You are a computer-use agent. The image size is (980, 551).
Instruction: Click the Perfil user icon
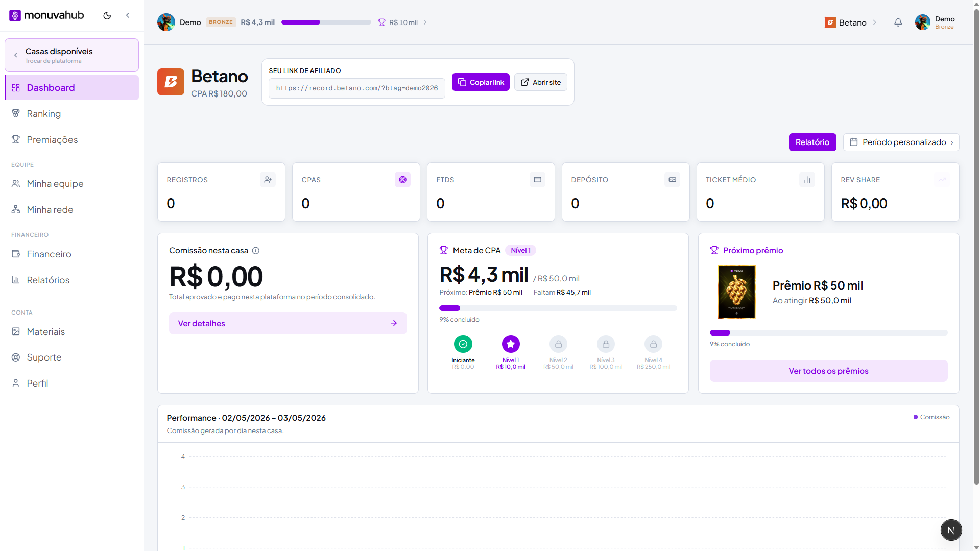16,383
